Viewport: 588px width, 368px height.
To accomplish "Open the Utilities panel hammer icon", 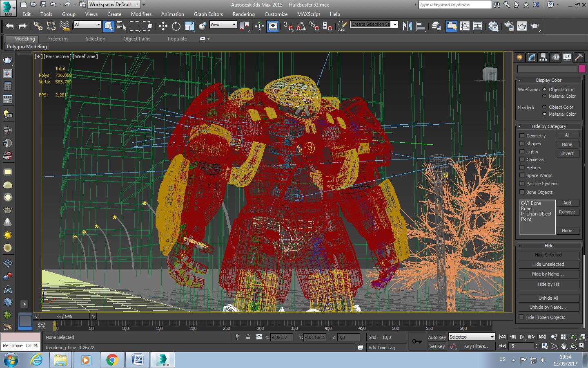I will (x=579, y=57).
